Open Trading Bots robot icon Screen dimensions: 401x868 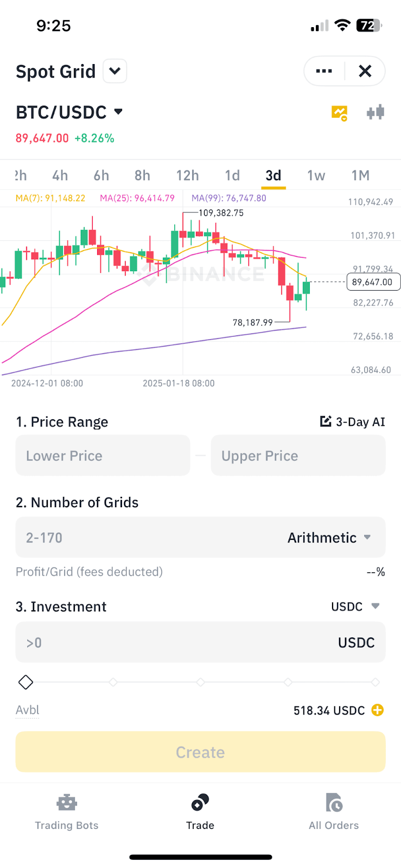click(67, 802)
